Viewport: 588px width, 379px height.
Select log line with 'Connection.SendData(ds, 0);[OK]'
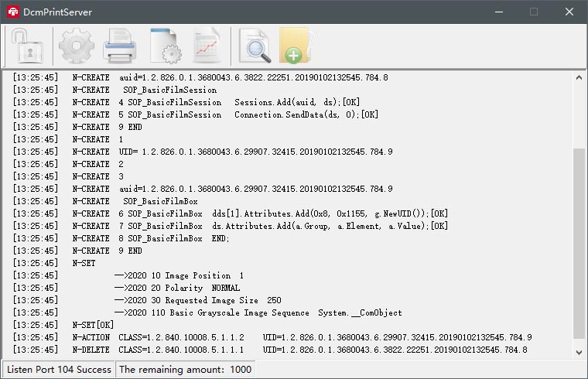coord(196,114)
